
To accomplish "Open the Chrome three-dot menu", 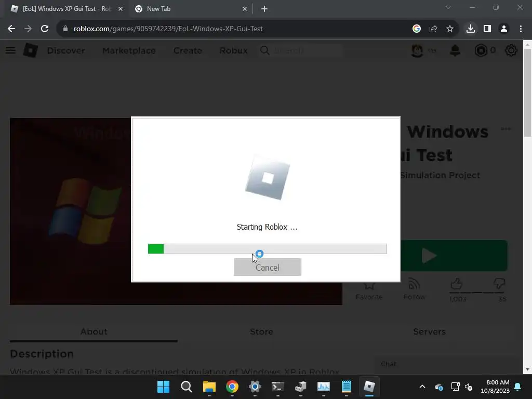I will coord(521,29).
